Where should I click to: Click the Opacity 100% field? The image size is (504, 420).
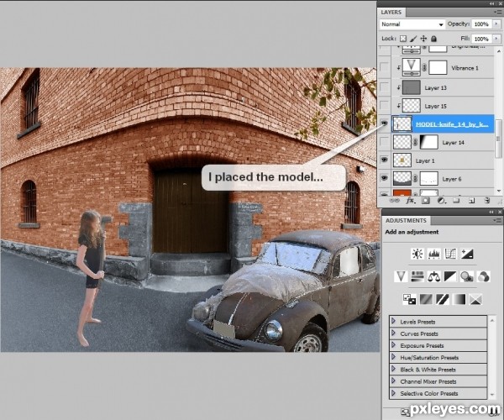tap(481, 24)
